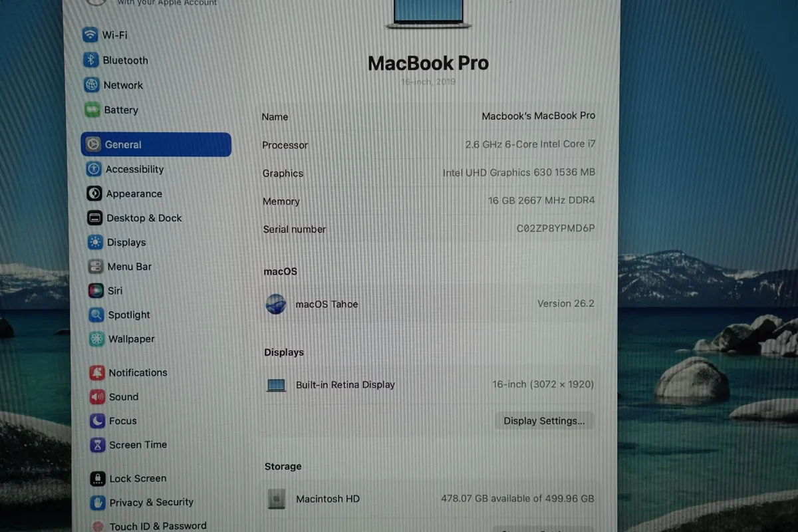
Task: Select Privacy & Security
Action: (x=99, y=502)
